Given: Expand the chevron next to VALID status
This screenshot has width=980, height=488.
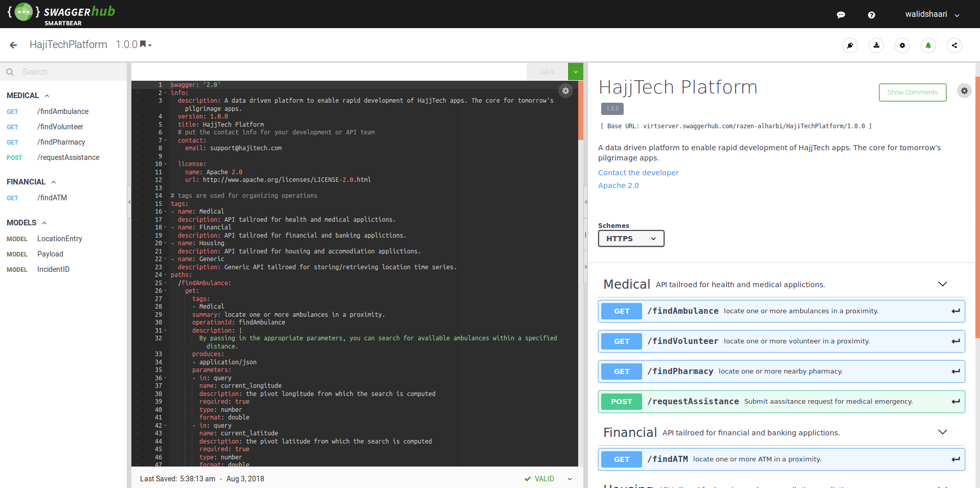Looking at the screenshot, I should [570, 479].
